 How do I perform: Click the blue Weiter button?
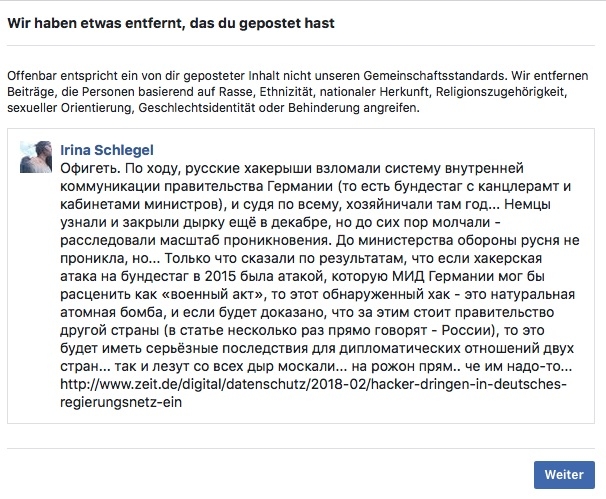tap(564, 473)
